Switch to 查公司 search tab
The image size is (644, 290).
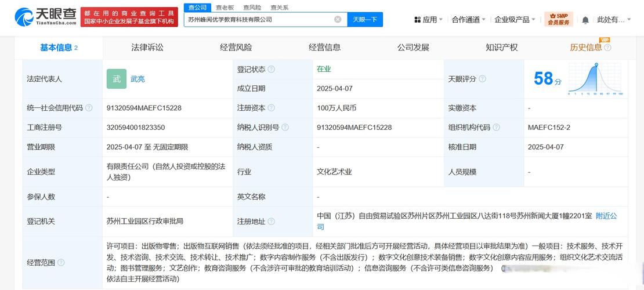pyautogui.click(x=198, y=8)
